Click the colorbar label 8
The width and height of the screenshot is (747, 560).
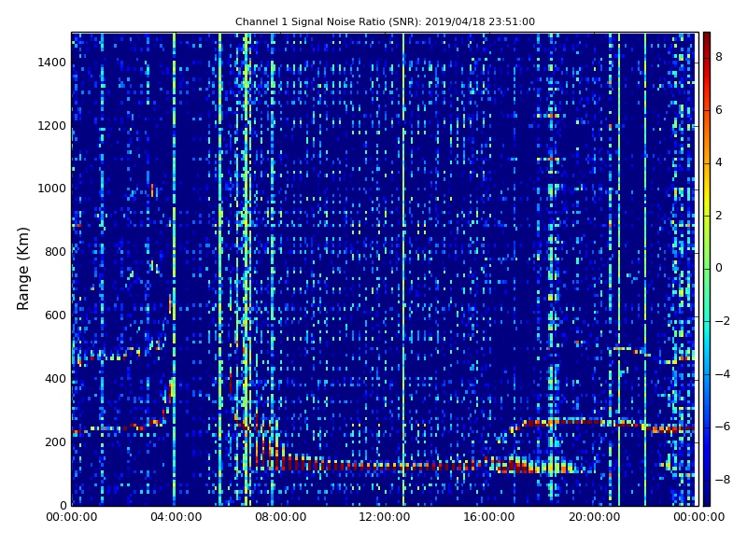coord(719,57)
